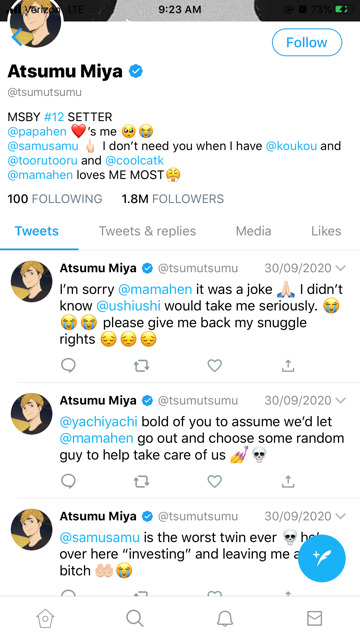Image resolution: width=360 pixels, height=640 pixels.
Task: Like the first tweet about snuggle rights
Action: click(x=214, y=365)
